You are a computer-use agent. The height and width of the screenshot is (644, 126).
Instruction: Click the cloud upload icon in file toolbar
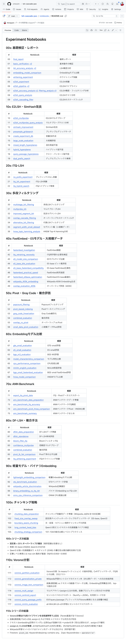click(96, 30)
